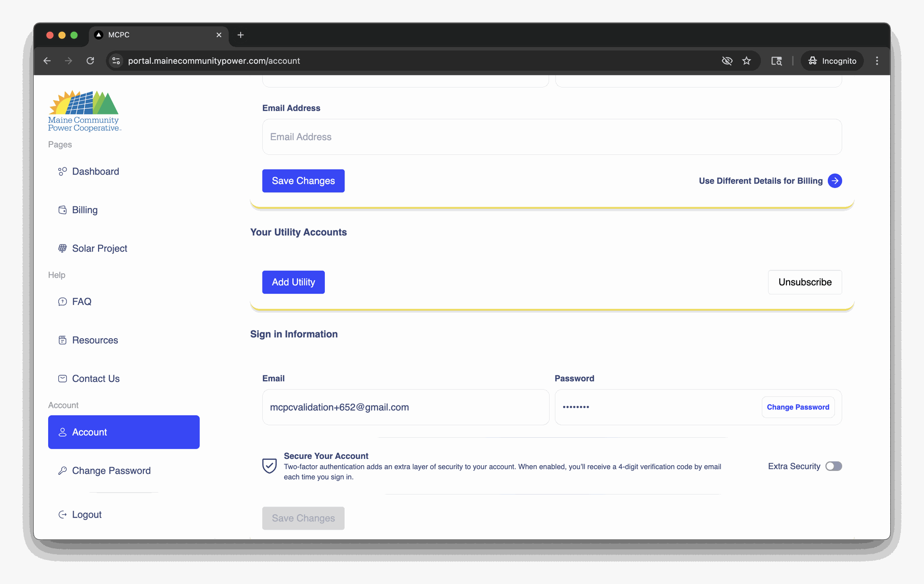Click the tracking protection eye-slash icon
Viewport: 924px width, 584px height.
(x=727, y=61)
